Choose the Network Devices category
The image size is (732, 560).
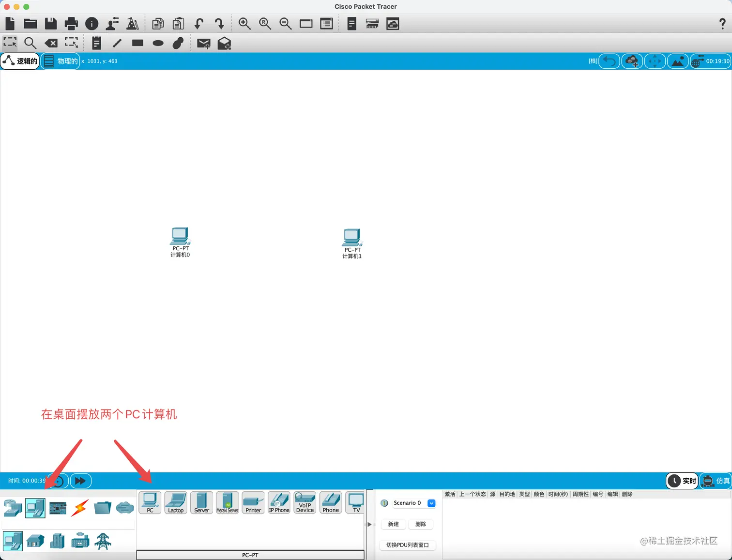(x=13, y=508)
